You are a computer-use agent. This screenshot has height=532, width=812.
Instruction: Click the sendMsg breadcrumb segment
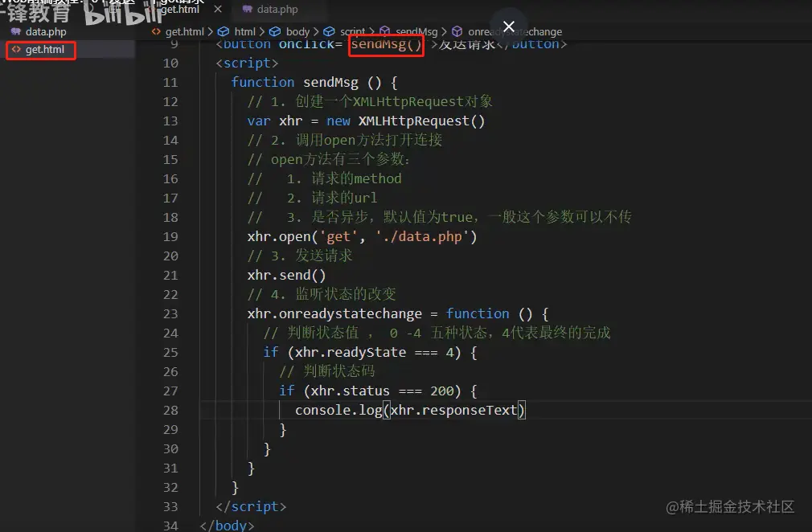coord(416,32)
